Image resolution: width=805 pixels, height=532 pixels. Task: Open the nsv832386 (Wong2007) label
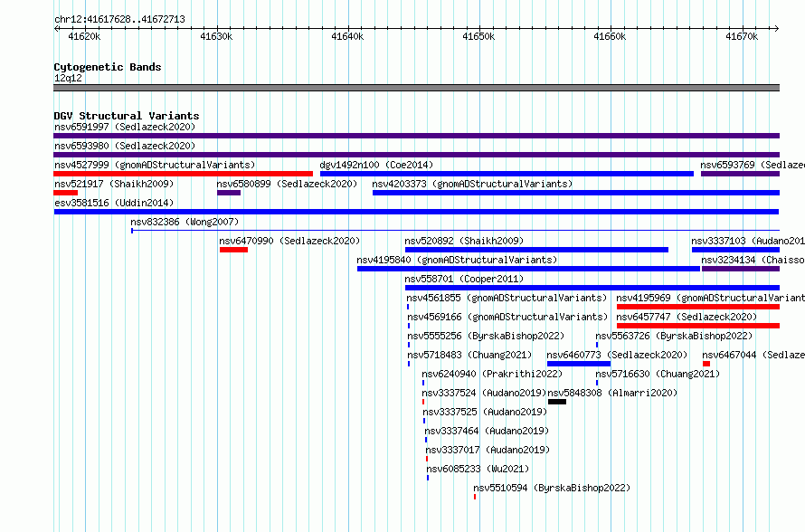pyautogui.click(x=185, y=222)
